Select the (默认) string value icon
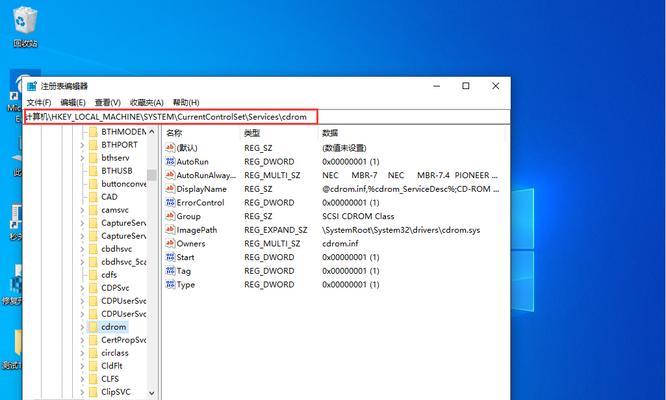 pyautogui.click(x=170, y=148)
